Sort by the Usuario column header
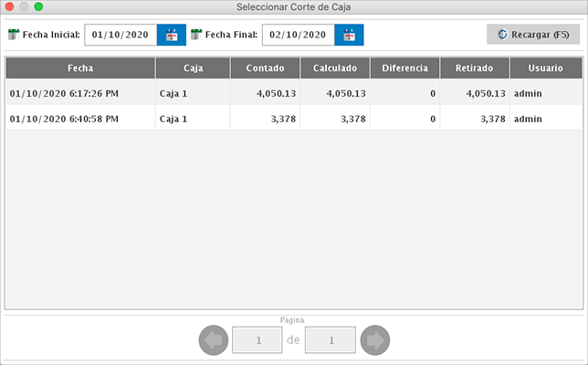The width and height of the screenshot is (588, 365). tap(545, 68)
